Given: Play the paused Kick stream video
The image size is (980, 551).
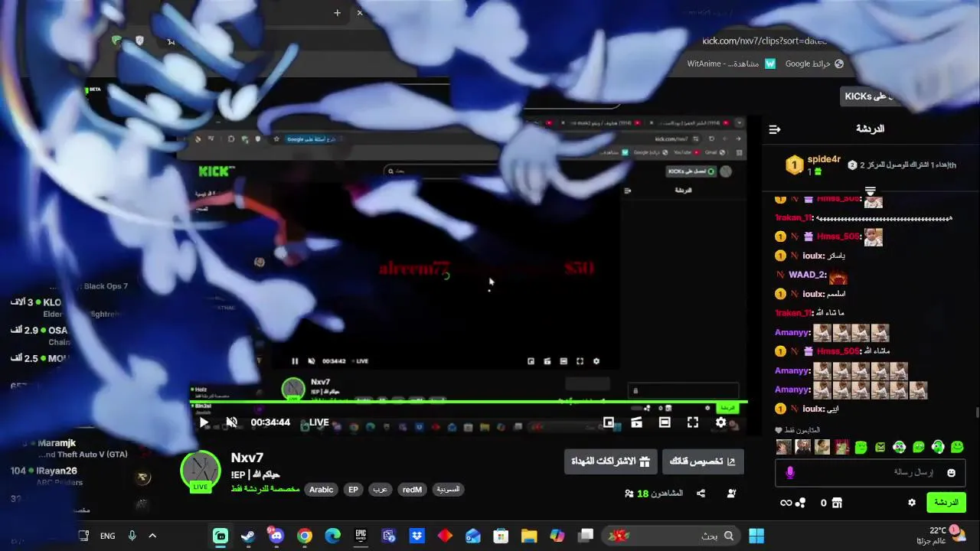Looking at the screenshot, I should [204, 422].
